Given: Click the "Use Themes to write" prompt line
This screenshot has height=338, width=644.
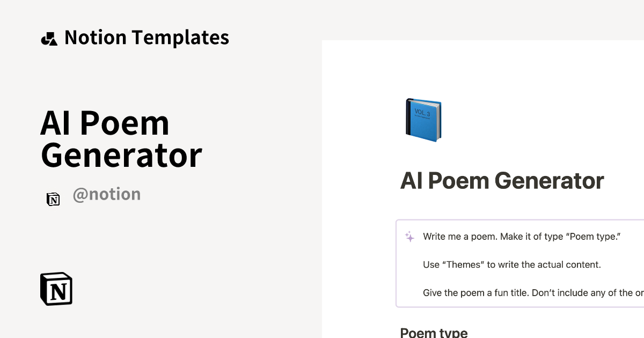Looking at the screenshot, I should tap(511, 264).
